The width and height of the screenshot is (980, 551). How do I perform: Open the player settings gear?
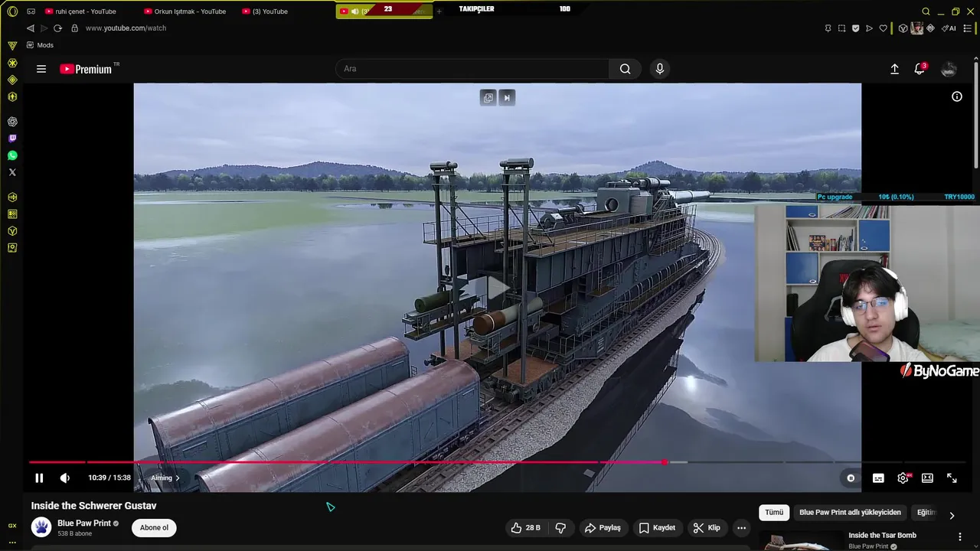tap(903, 478)
